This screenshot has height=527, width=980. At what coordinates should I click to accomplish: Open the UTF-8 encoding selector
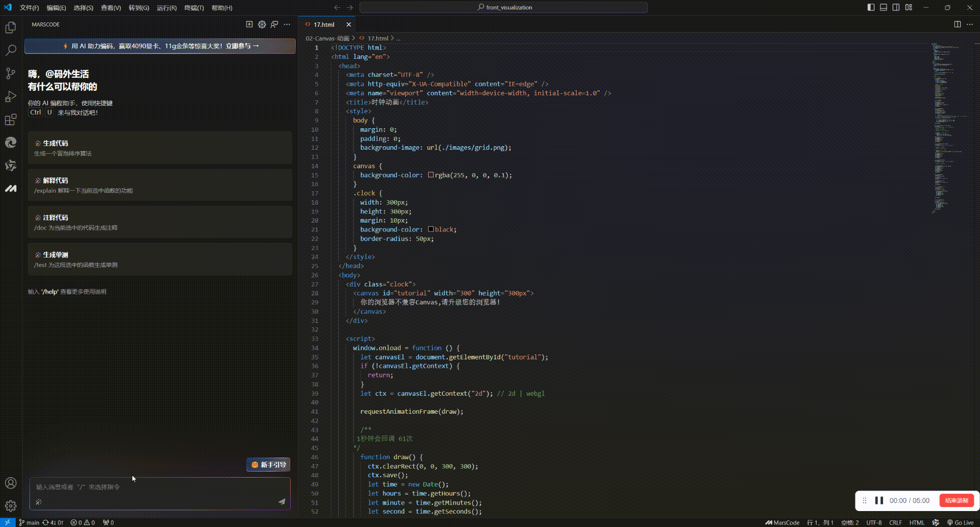tap(874, 523)
